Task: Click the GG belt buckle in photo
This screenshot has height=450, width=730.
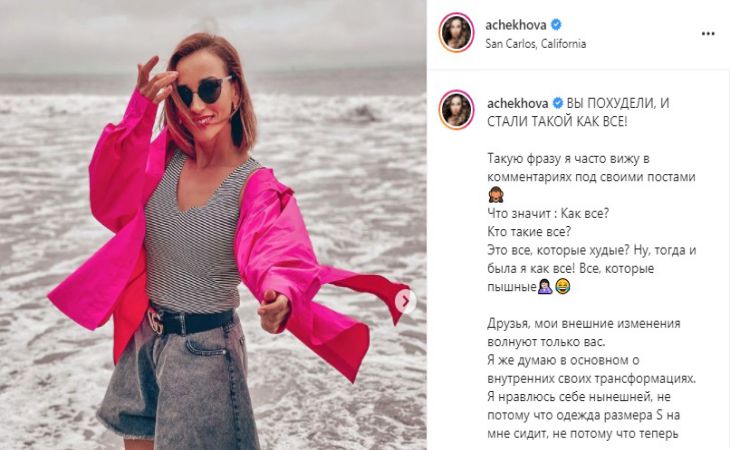Action: coord(155,322)
